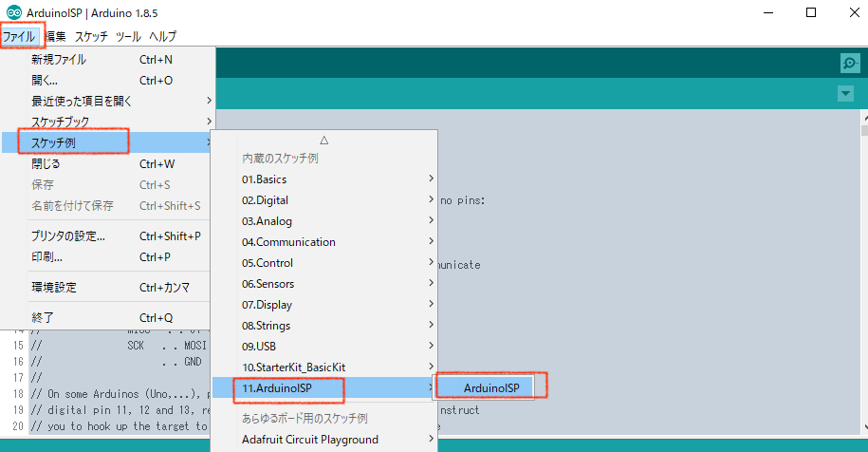Image resolution: width=868 pixels, height=452 pixels.
Task: Expand the 06.Sensors examples
Action: [324, 284]
